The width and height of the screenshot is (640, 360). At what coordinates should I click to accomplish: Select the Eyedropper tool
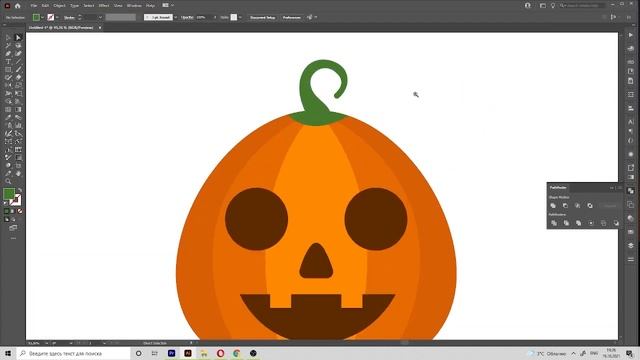pos(8,118)
